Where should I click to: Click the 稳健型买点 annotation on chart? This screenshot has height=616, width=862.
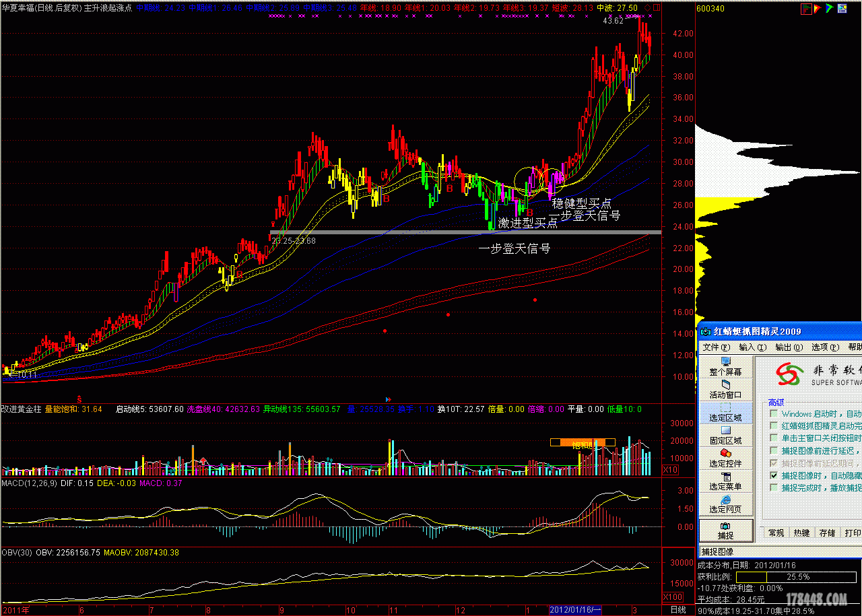click(582, 203)
